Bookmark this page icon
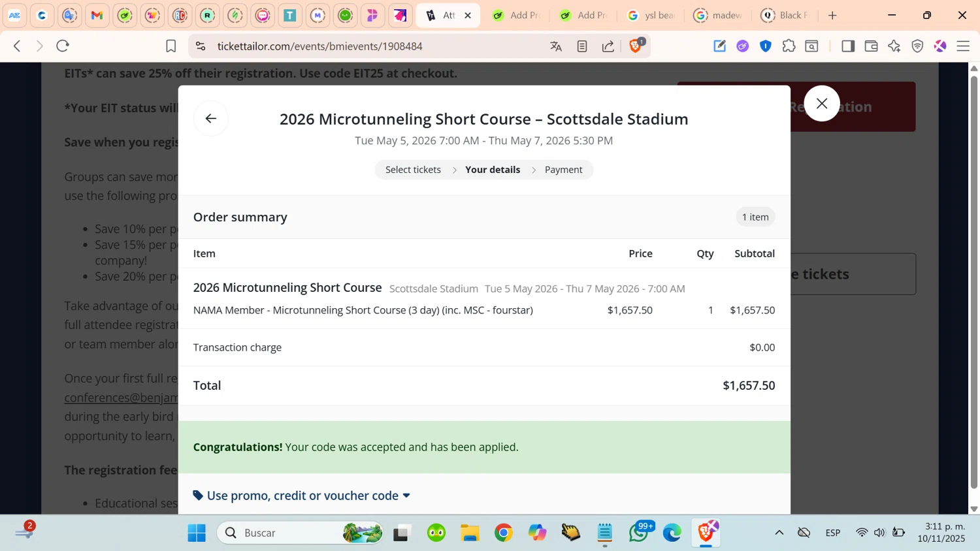The height and width of the screenshot is (551, 980). (x=171, y=46)
